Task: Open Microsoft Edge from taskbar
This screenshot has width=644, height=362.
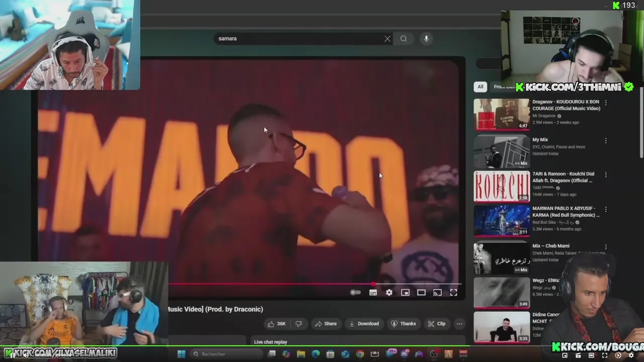Action: [315, 354]
